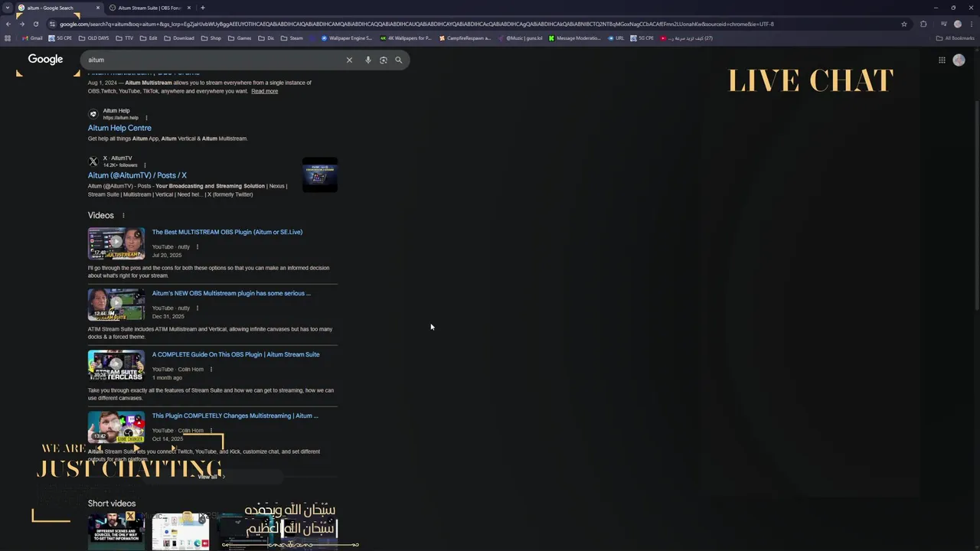The height and width of the screenshot is (551, 980).
Task: Open the TTV bookmark folder
Action: 125,38
